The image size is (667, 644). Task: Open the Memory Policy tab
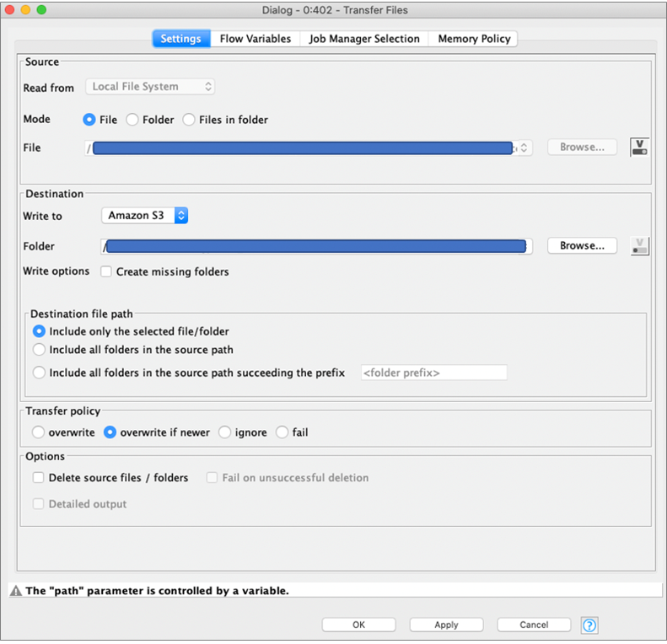click(473, 39)
